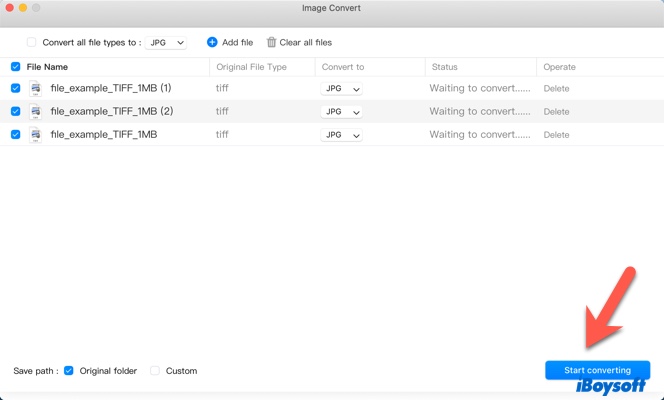Image resolution: width=664 pixels, height=400 pixels.
Task: Uncheck the select-all File Name header checkbox
Action: click(15, 67)
